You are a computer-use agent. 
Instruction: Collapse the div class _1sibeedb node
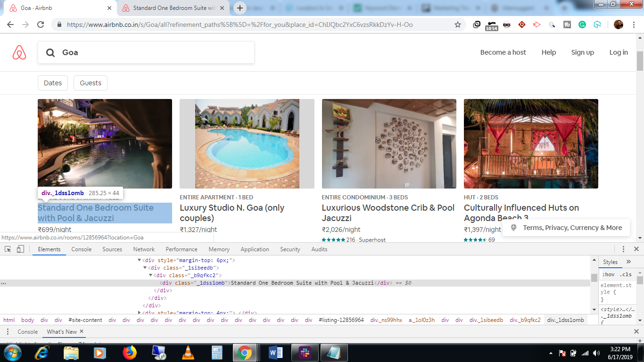[x=145, y=268]
